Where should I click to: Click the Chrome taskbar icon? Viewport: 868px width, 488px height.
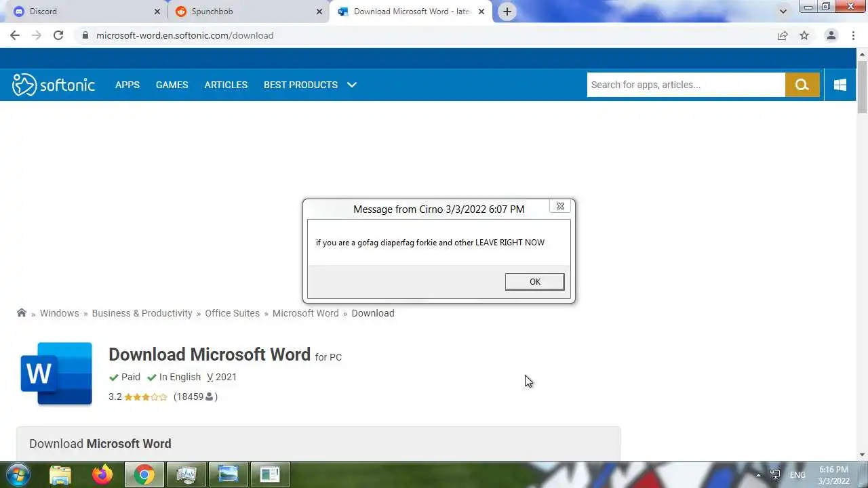pyautogui.click(x=144, y=474)
